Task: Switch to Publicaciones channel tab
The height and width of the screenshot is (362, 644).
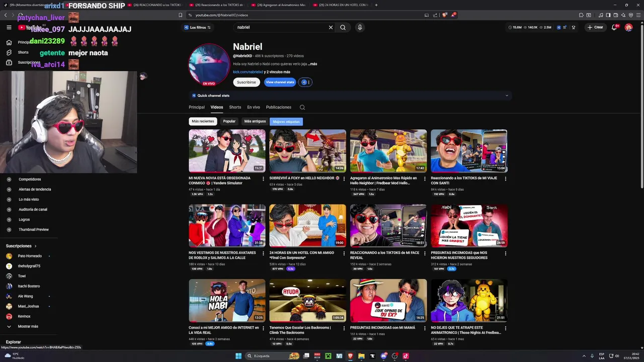Action: coord(279,107)
